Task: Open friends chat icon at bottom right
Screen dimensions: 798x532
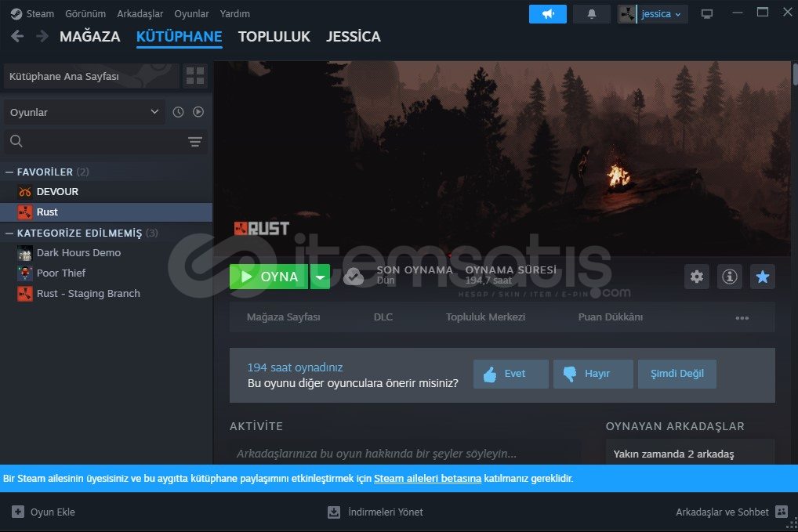Action: point(782,511)
